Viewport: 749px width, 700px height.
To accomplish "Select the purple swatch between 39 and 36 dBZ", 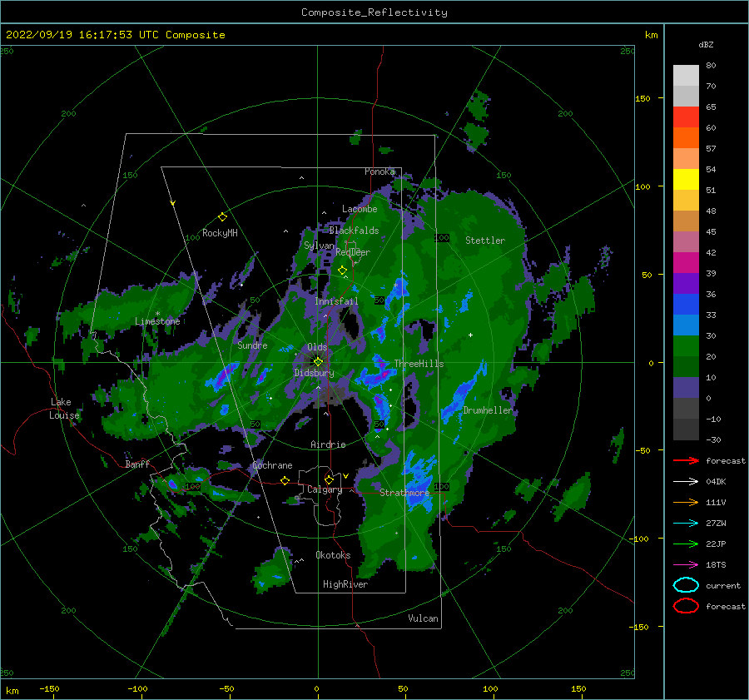I will [x=686, y=283].
